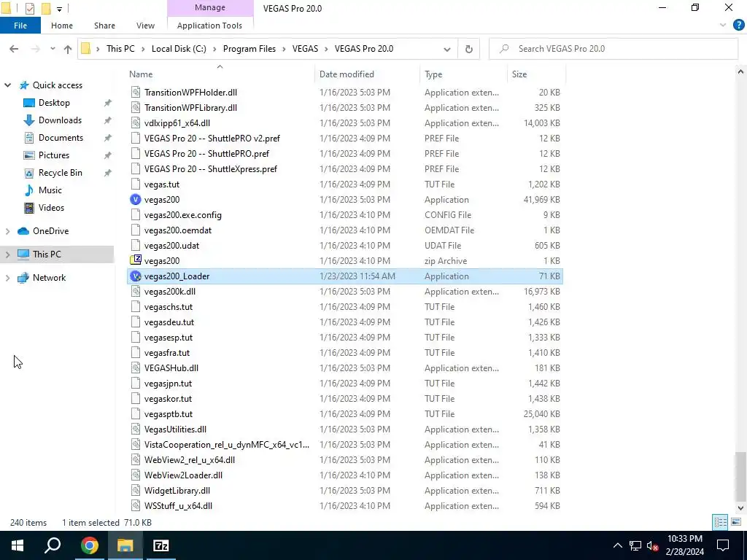Click the vertical scrollbar down arrow

(740, 508)
